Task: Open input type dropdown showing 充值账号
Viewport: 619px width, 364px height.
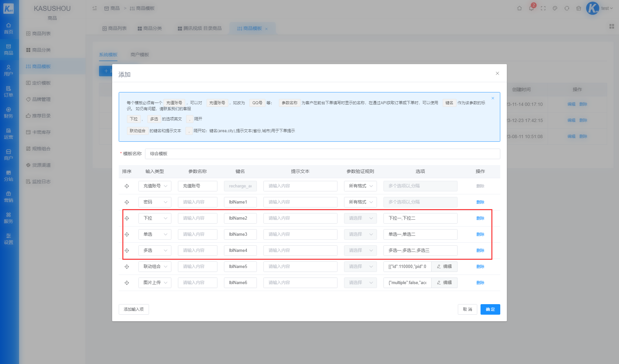Action: coord(155,186)
